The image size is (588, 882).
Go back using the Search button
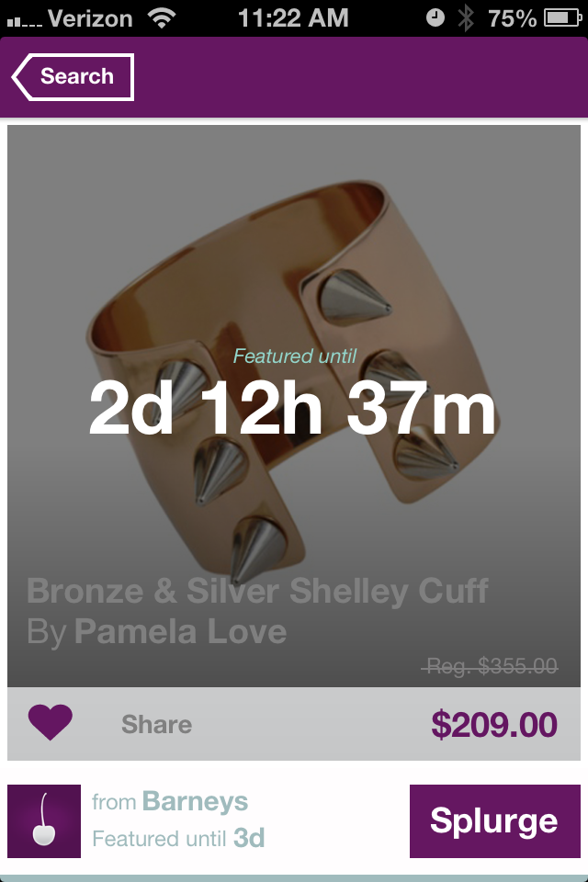coord(73,77)
